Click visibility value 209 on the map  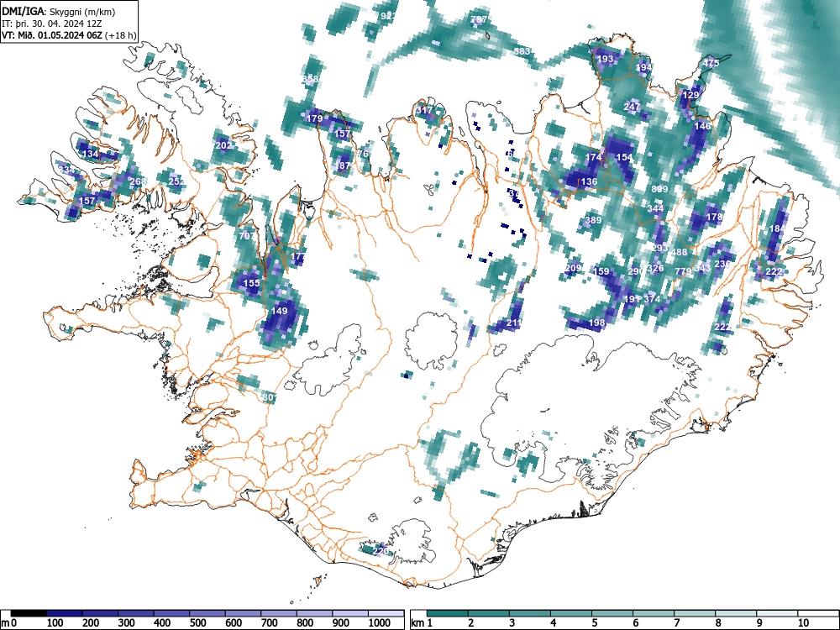(573, 268)
